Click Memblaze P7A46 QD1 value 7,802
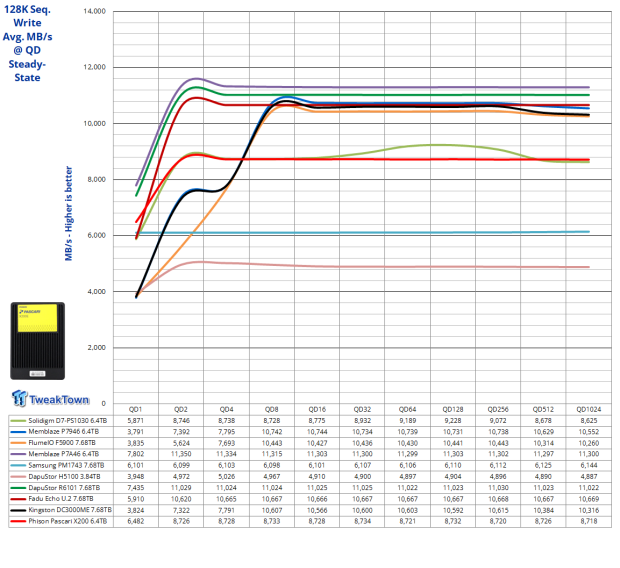The height and width of the screenshot is (568, 620). (136, 454)
